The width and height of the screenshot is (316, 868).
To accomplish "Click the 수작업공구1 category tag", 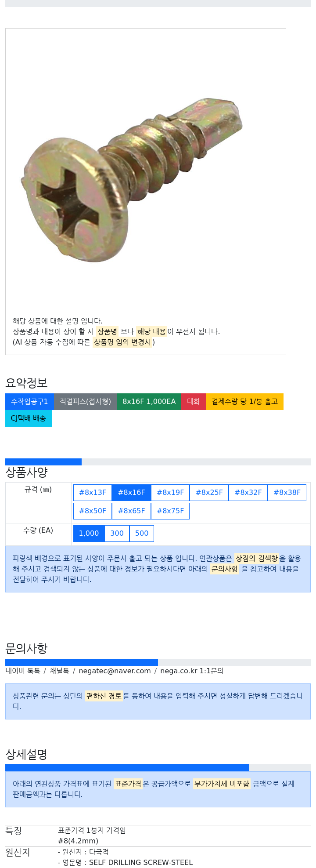I will point(29,402).
